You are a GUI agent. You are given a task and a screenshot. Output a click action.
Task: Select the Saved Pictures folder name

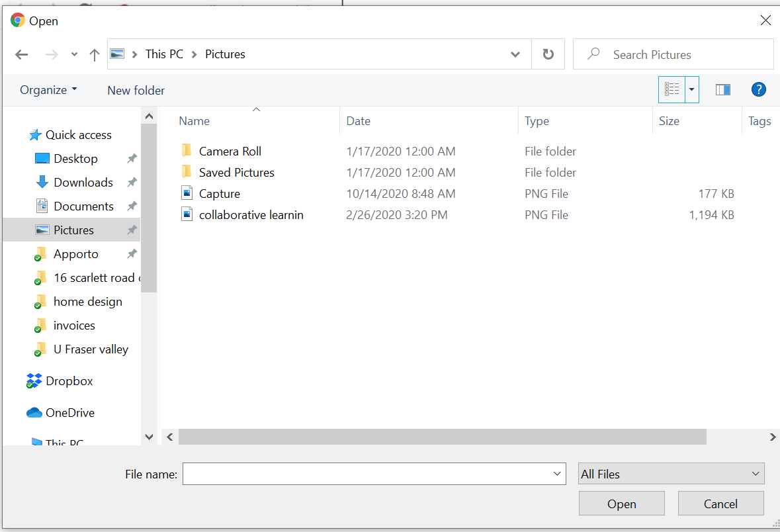click(x=237, y=173)
